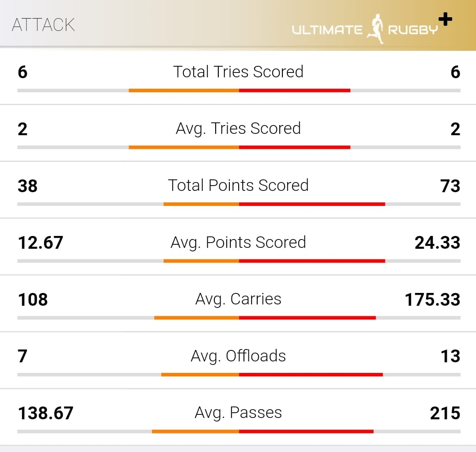The width and height of the screenshot is (476, 452).
Task: Select the Avg. Tries Scored label
Action: [x=238, y=129]
